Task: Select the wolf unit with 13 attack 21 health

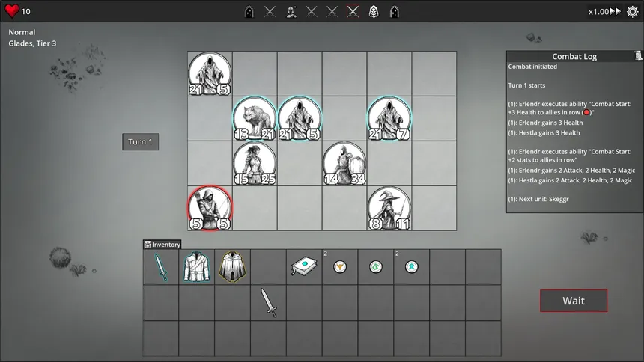Action: click(255, 119)
